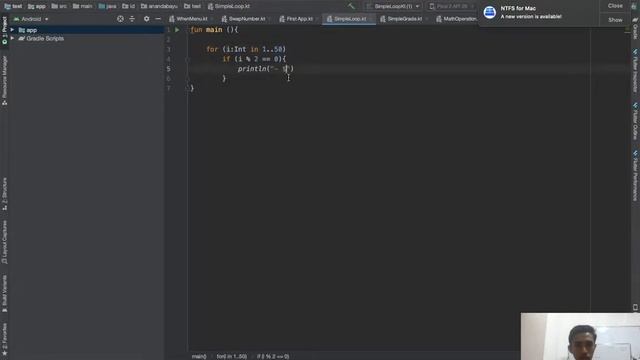
Task: Open the Gradle tool window
Action: (635, 29)
